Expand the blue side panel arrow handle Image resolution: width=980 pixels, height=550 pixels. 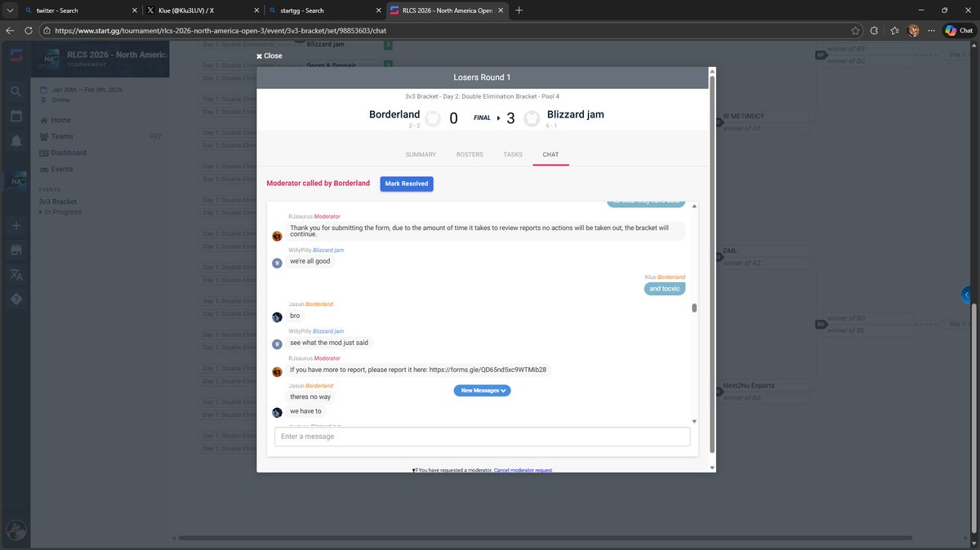tap(967, 294)
